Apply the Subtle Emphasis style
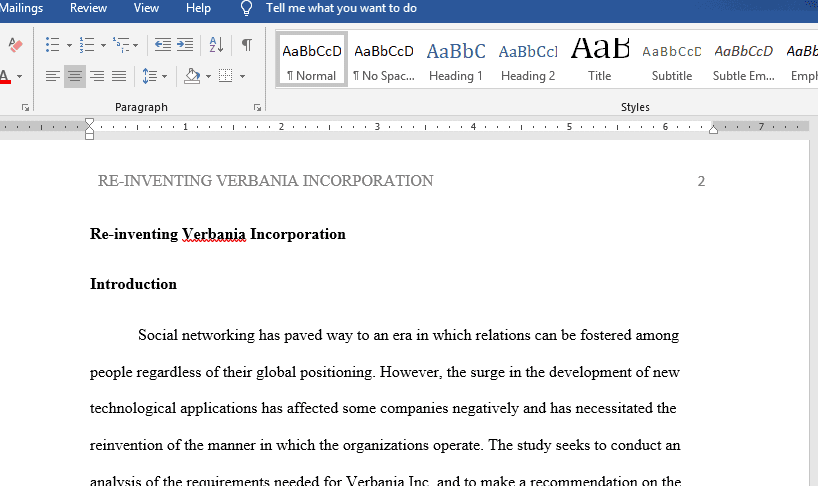818x486 pixels. pos(743,59)
